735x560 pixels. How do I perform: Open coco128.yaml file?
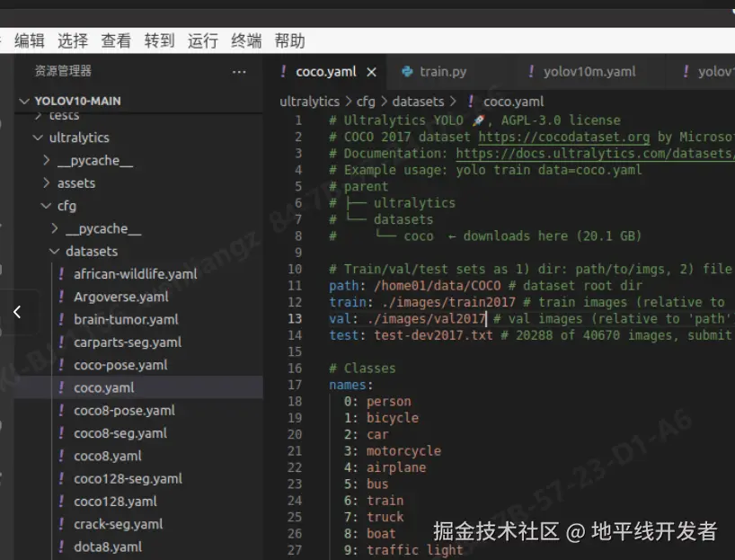[x=115, y=502]
